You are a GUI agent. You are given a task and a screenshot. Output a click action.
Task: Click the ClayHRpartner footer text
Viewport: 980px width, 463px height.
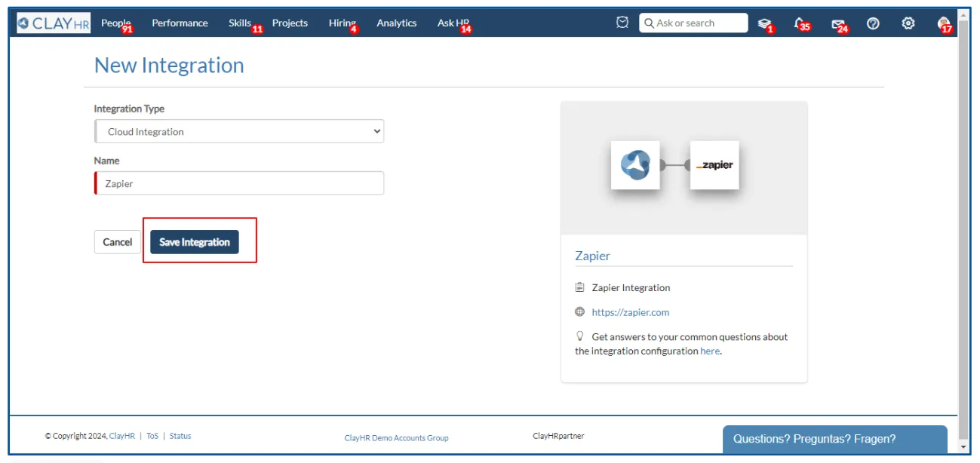point(558,436)
